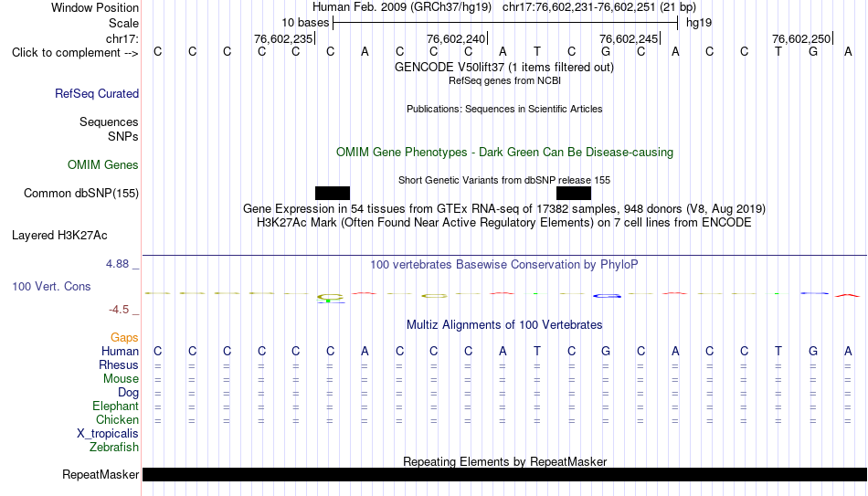Viewport: 868px width, 496px height.
Task: Click 'RefSeq genes from NCBI' title
Action: tap(505, 80)
